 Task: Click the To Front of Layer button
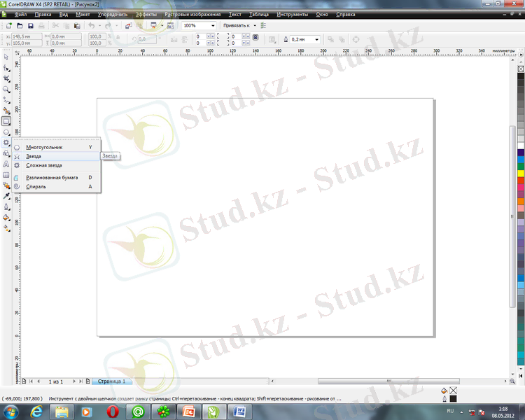click(x=331, y=39)
